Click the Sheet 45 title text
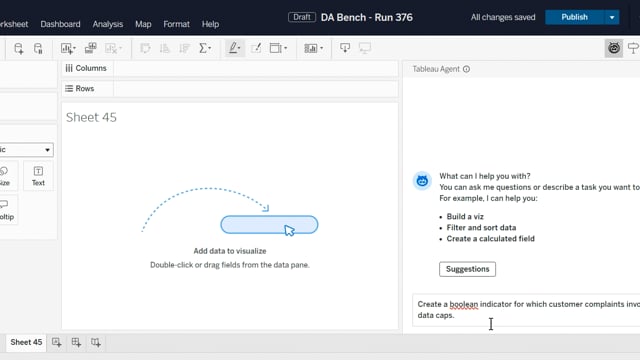 [91, 118]
